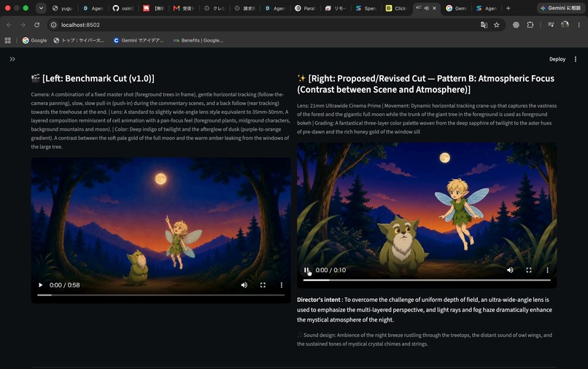Image resolution: width=588 pixels, height=369 pixels.
Task: Bookmark this page with the star icon
Action: (x=497, y=25)
